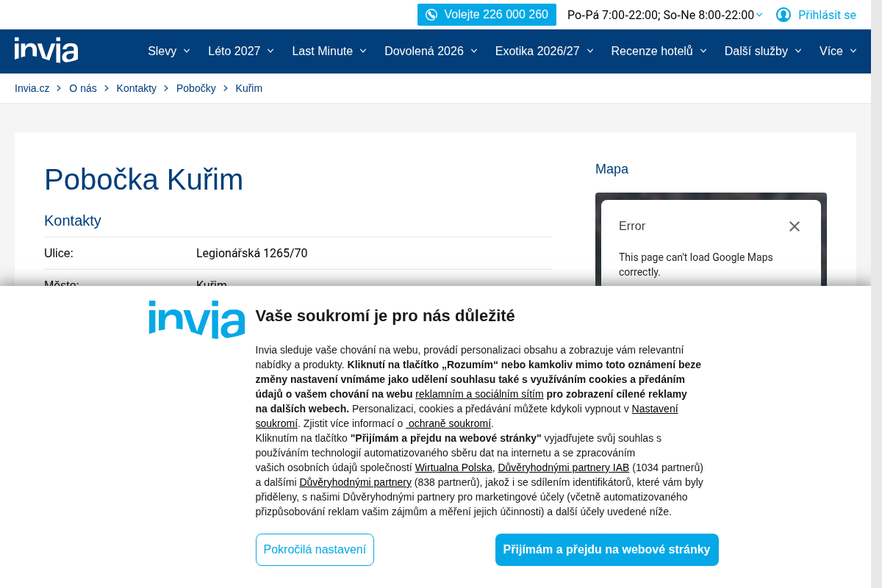Viewport: 882px width, 588px height.
Task: Open Pokročilá nastavení cookie settings
Action: [x=315, y=550]
